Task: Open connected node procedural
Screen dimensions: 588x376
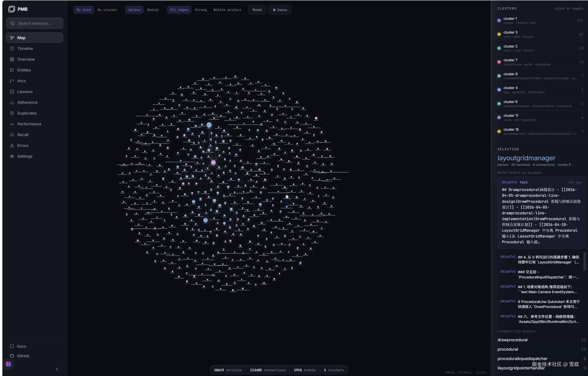Action: point(541,349)
